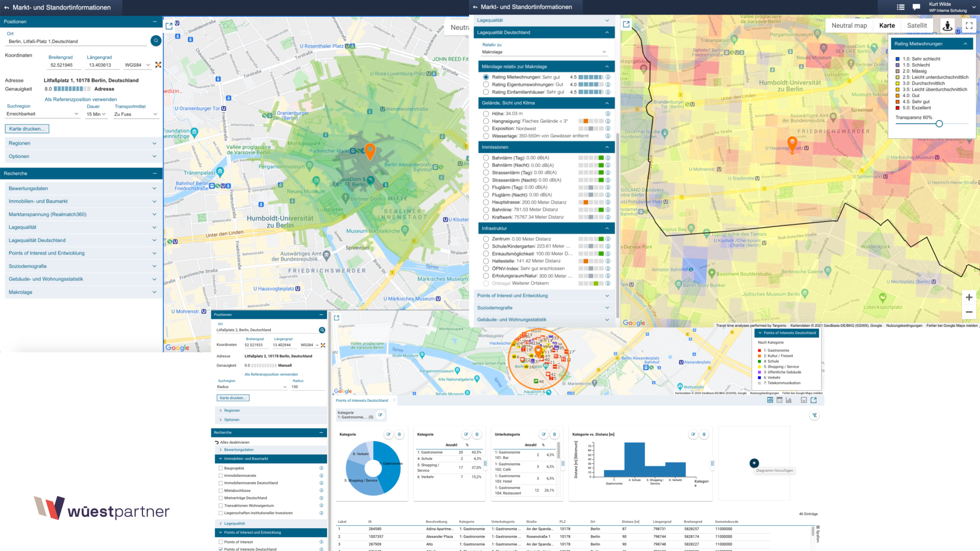Open the list icon in top bar
This screenshot has width=980, height=551.
(x=901, y=7)
